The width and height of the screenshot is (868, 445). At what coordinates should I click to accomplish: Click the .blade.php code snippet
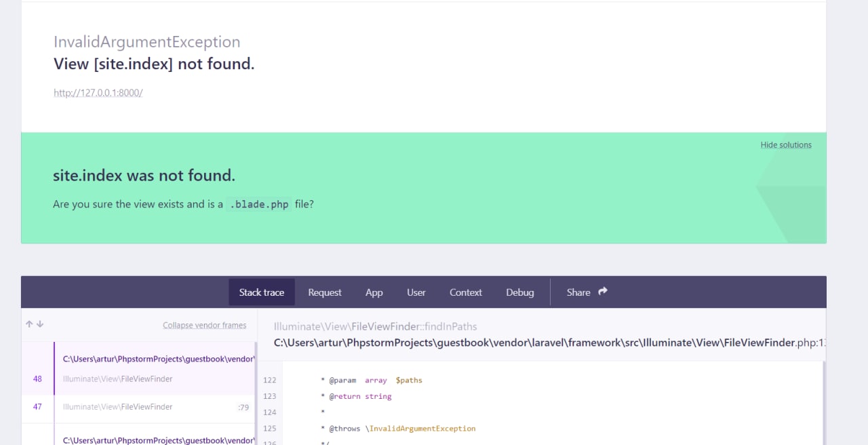click(x=258, y=204)
